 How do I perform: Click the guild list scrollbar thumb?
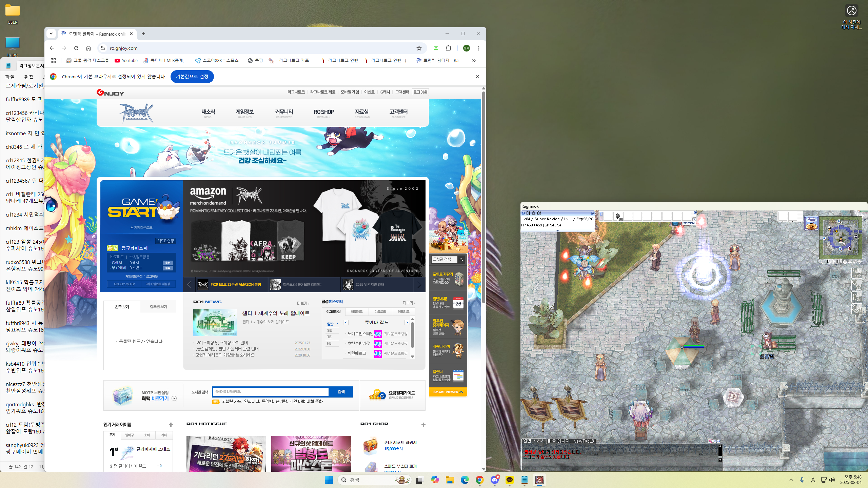[412, 335]
